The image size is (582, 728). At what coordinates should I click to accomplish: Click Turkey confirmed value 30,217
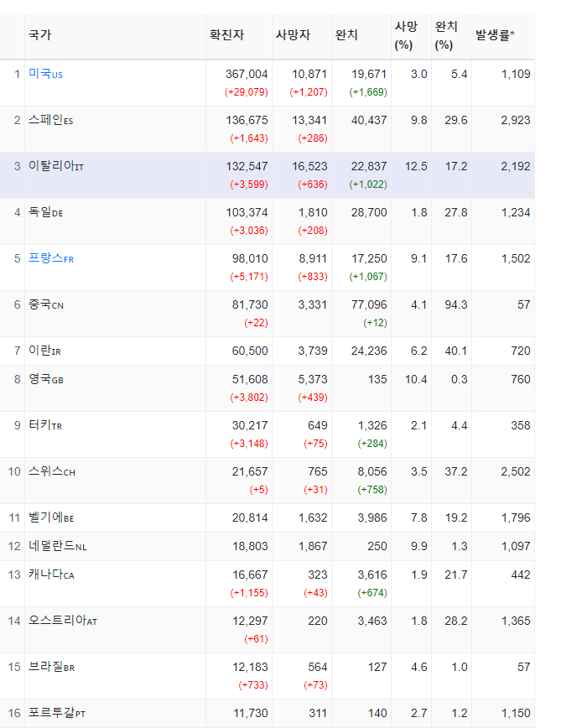[x=250, y=425]
